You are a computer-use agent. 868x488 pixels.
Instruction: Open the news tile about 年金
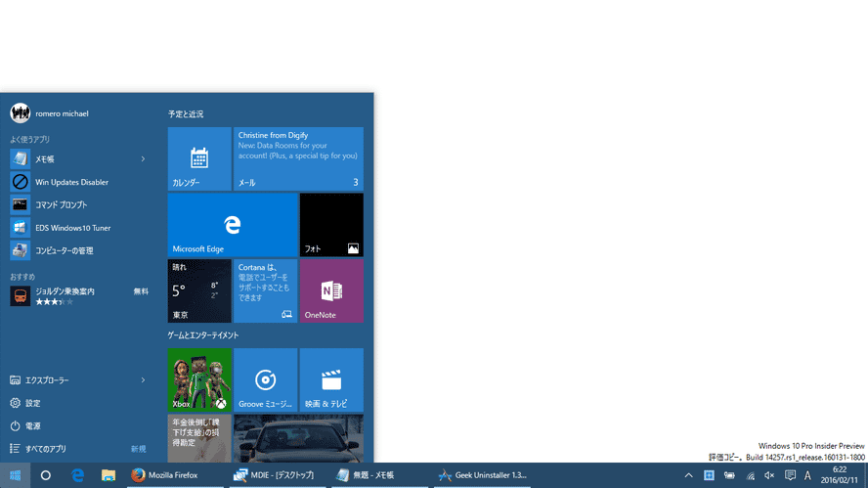199,438
